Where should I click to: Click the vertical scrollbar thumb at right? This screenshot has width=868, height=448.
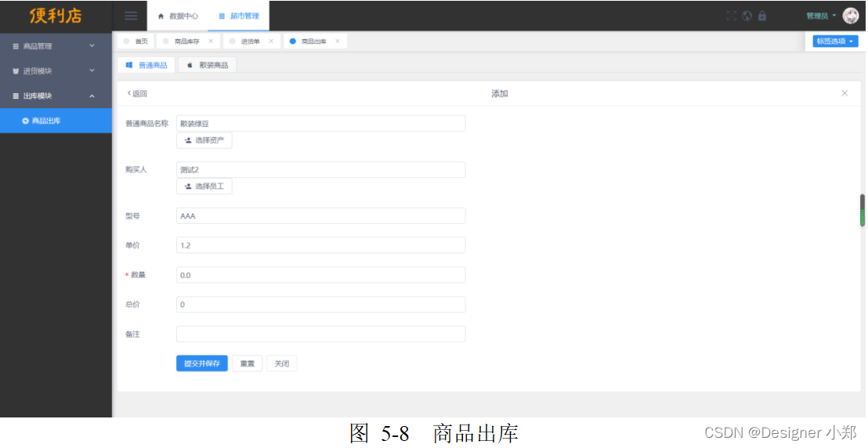[x=862, y=210]
